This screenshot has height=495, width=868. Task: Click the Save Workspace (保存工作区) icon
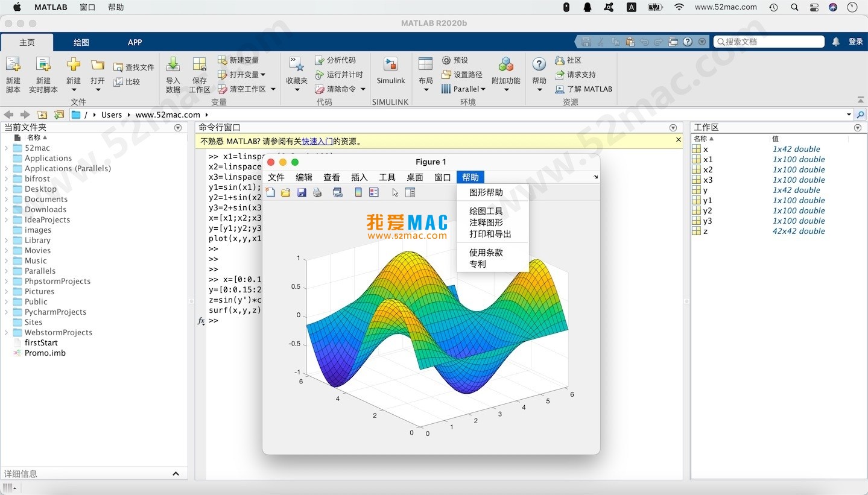[200, 65]
